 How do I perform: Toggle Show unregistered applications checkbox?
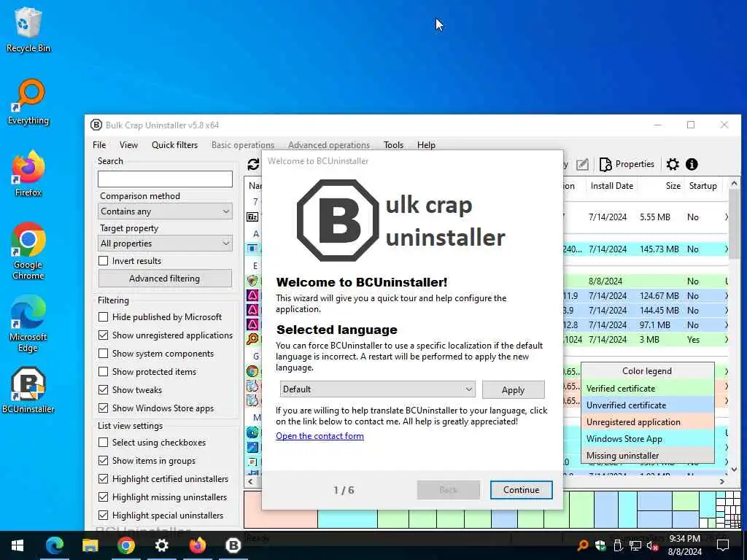tap(103, 335)
